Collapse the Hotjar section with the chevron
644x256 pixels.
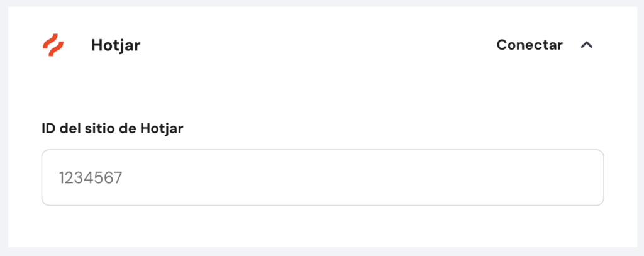pos(587,45)
